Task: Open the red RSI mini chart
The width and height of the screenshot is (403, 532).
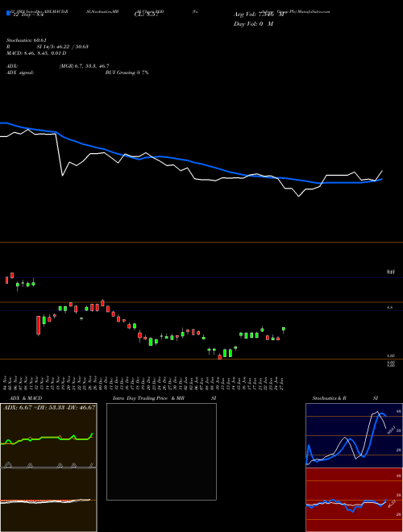Action: 354,500
